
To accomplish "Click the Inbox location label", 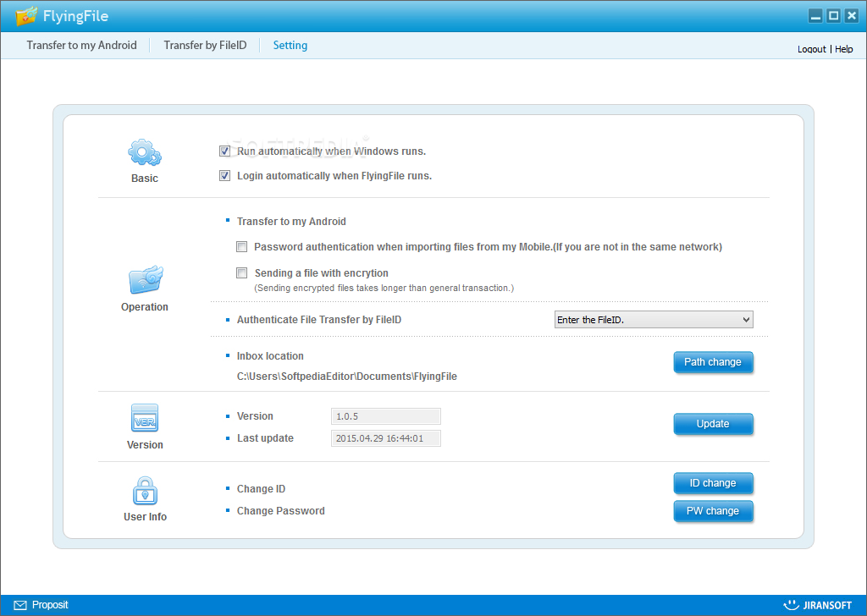I will pyautogui.click(x=270, y=355).
